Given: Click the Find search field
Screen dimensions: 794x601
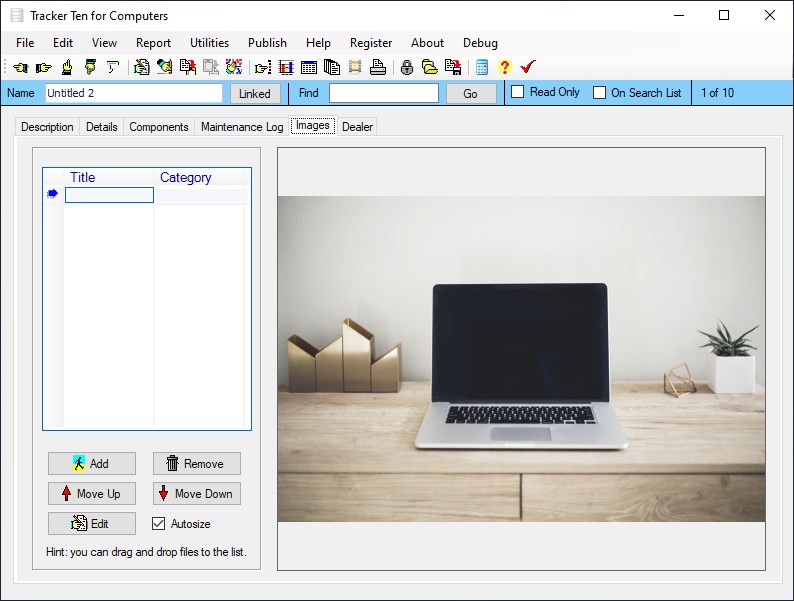Looking at the screenshot, I should coord(384,93).
